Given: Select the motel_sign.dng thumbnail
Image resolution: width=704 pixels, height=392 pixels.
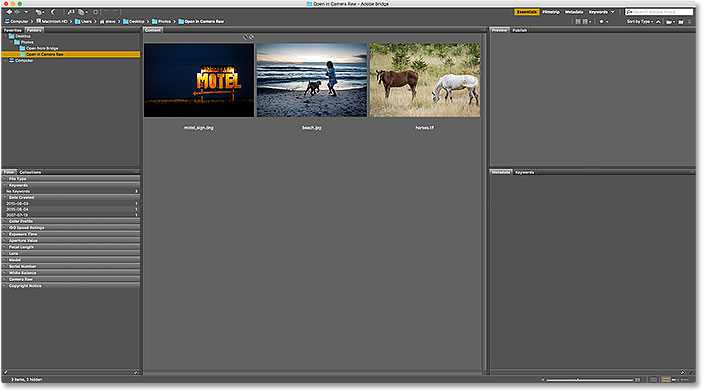Looking at the screenshot, I should pos(199,80).
